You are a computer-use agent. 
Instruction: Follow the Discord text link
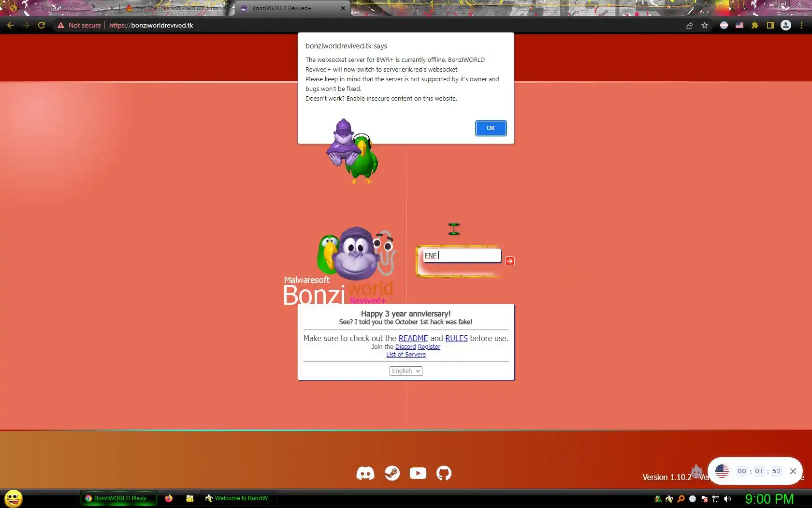pyautogui.click(x=406, y=347)
